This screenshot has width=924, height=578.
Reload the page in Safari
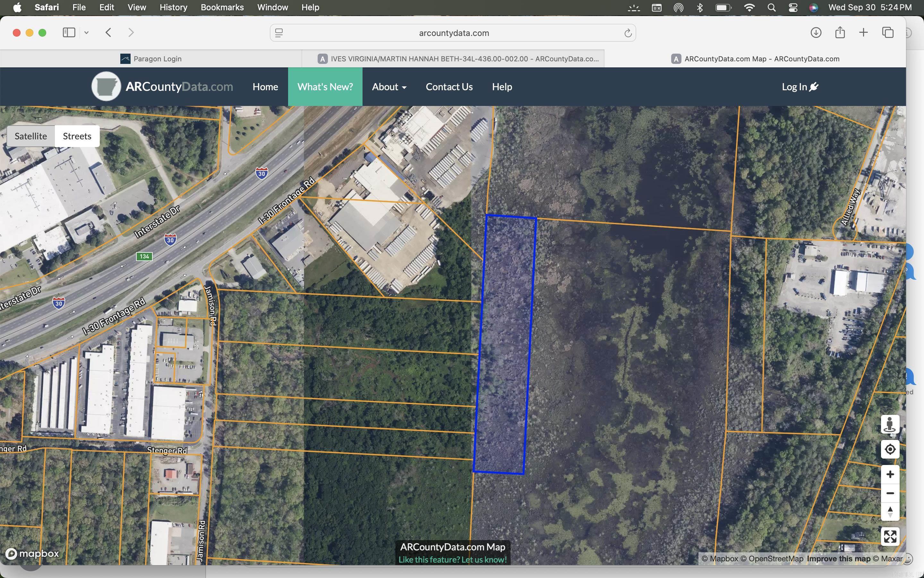[x=628, y=33]
